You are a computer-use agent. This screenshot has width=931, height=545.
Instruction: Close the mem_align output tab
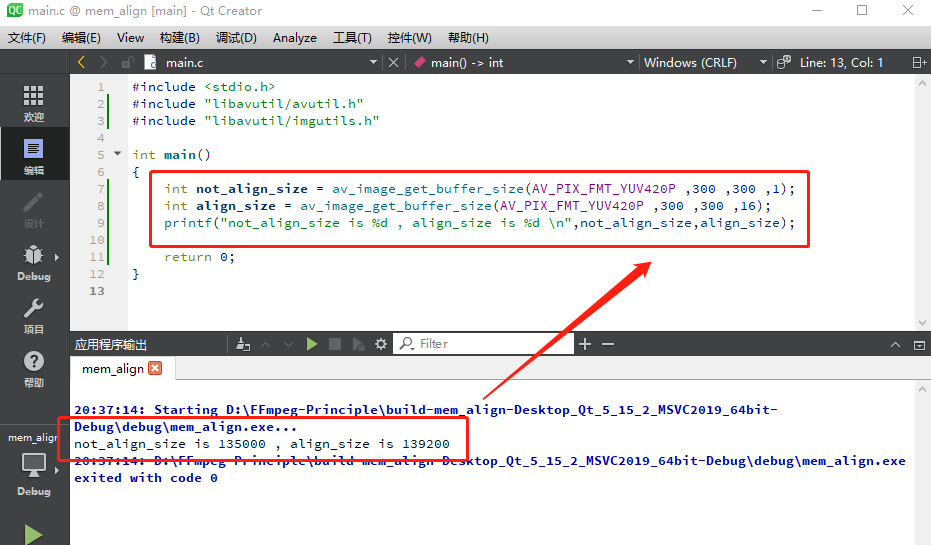coord(154,368)
